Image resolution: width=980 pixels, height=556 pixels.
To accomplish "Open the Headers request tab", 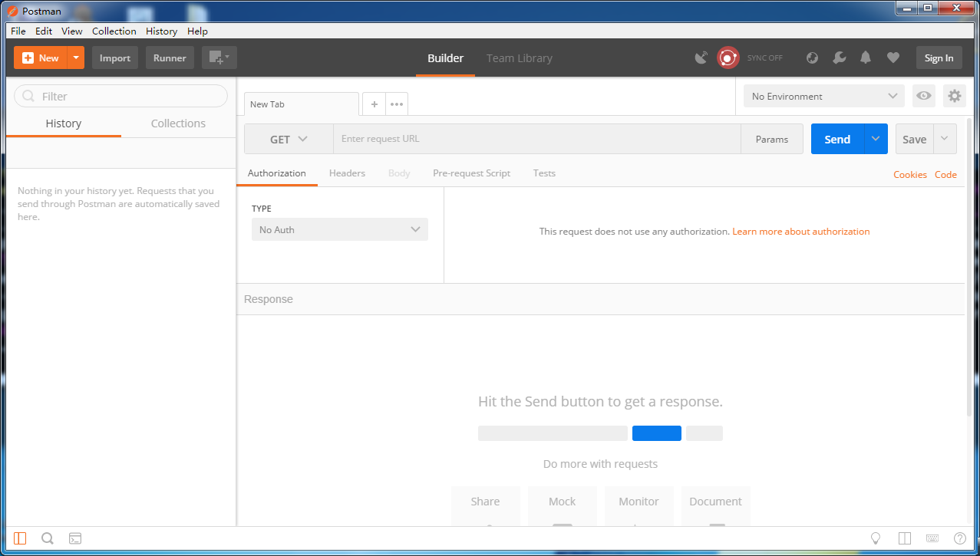I will click(347, 173).
